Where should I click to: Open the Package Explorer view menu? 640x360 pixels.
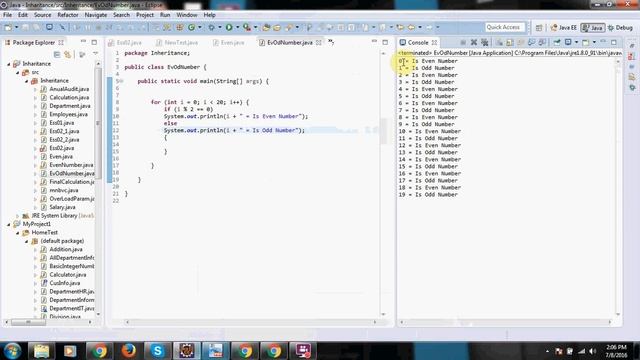(x=96, y=54)
